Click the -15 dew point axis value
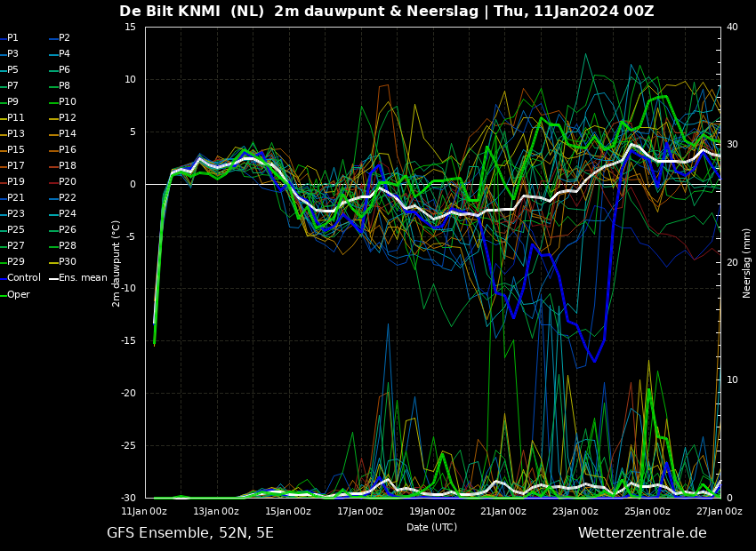 coord(128,341)
